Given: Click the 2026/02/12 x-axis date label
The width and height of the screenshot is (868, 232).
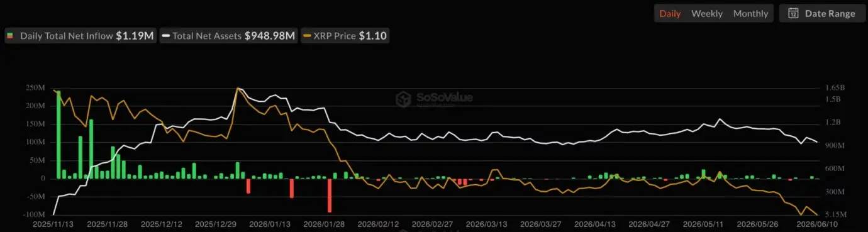Looking at the screenshot, I should coord(378,224).
